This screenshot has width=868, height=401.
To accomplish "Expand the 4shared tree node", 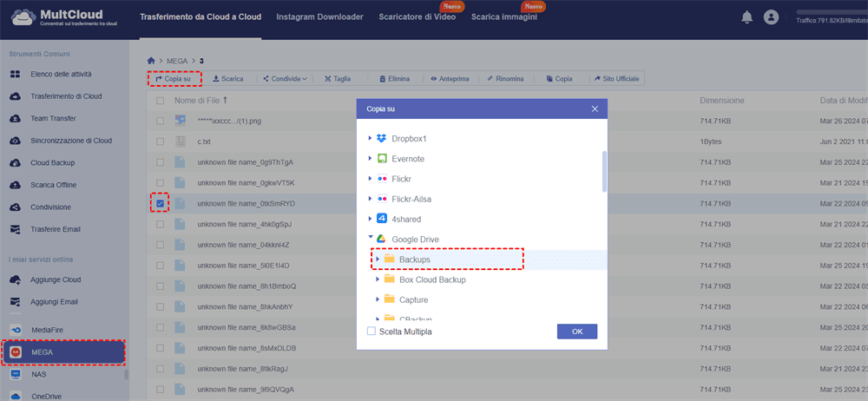I will (x=370, y=219).
